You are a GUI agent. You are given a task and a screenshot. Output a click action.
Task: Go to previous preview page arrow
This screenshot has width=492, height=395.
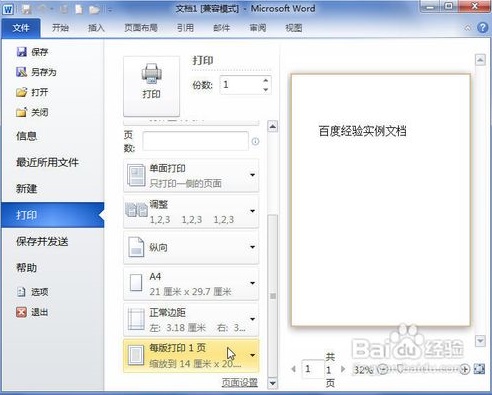tap(293, 369)
